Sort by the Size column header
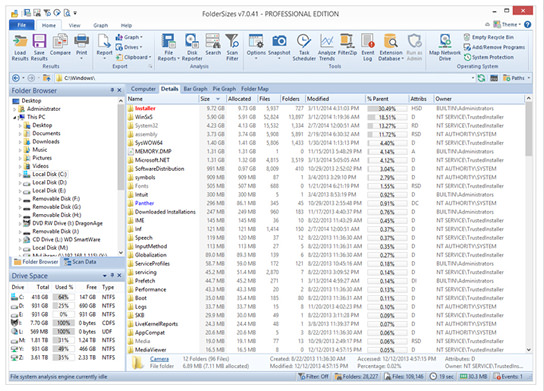 point(212,99)
